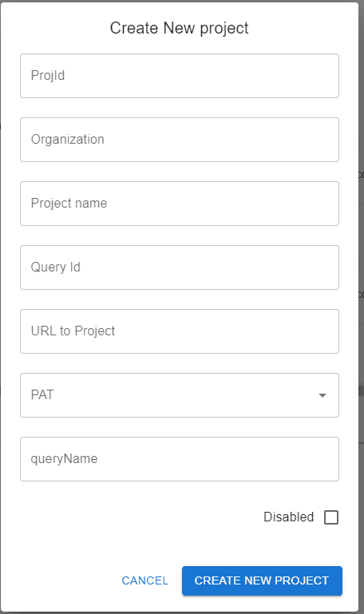364x614 pixels.
Task: Click the PAT label inside the select
Action: point(42,394)
